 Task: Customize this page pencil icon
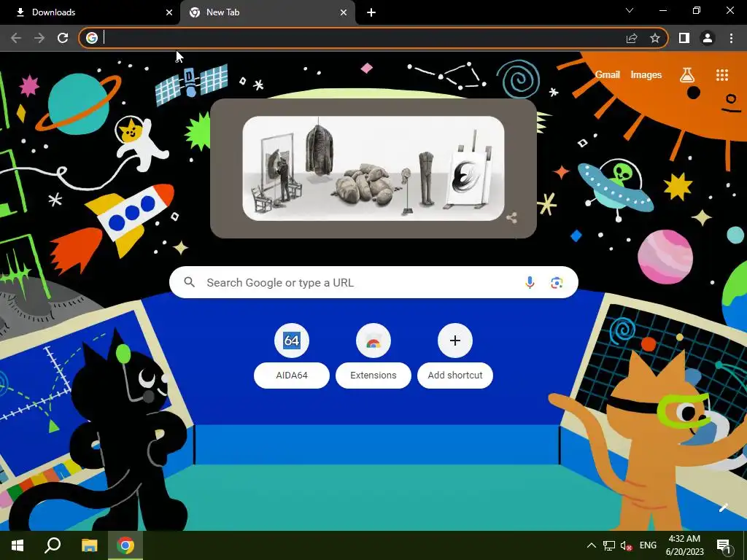pyautogui.click(x=723, y=507)
